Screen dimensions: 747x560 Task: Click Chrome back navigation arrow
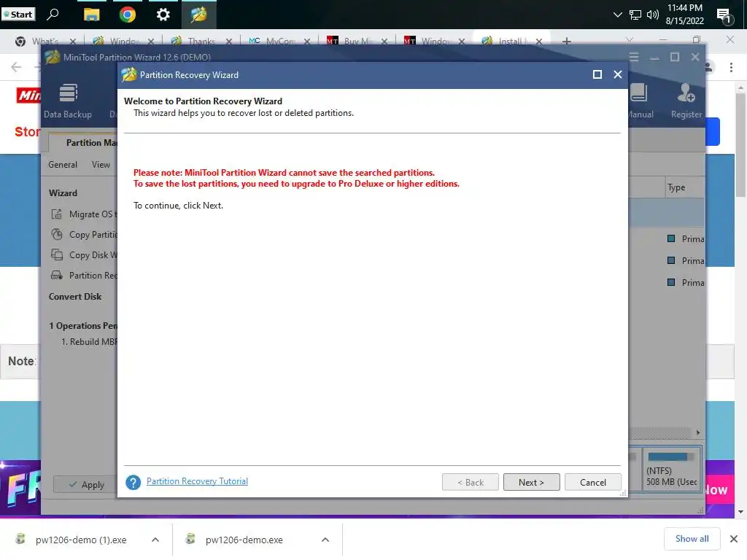pyautogui.click(x=16, y=67)
